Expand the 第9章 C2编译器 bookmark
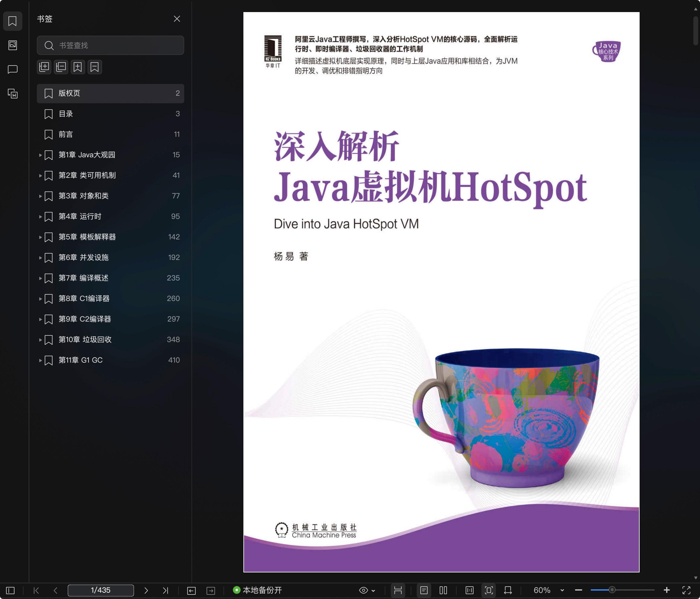The image size is (700, 599). click(x=40, y=319)
